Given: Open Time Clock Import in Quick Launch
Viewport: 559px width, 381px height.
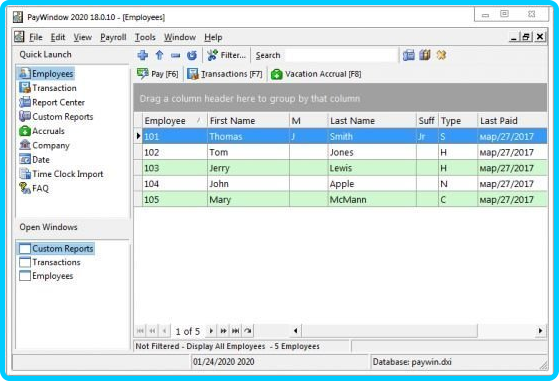Looking at the screenshot, I should coord(61,174).
